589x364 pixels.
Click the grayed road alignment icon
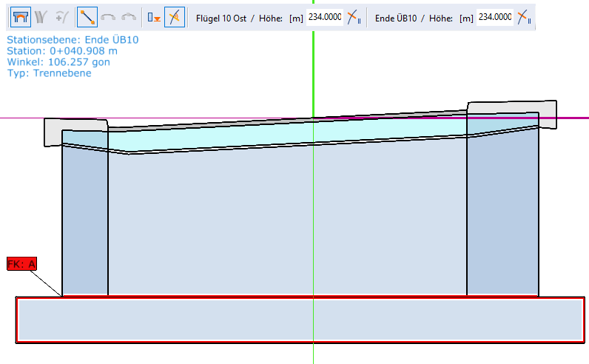click(41, 17)
